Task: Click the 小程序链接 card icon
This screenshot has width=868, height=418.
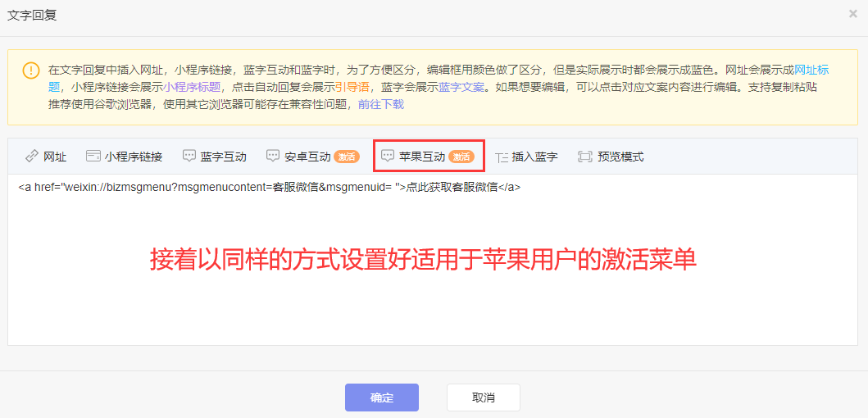Action: coord(93,156)
